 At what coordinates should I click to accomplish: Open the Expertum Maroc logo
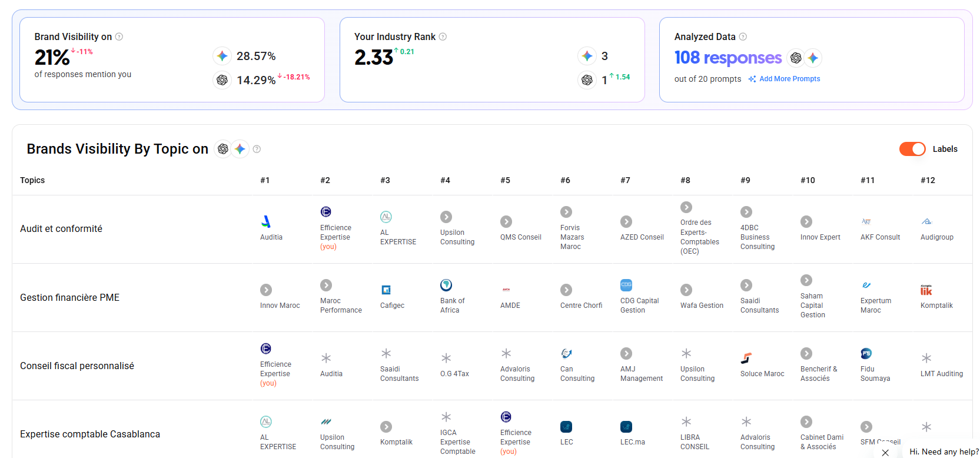[866, 285]
